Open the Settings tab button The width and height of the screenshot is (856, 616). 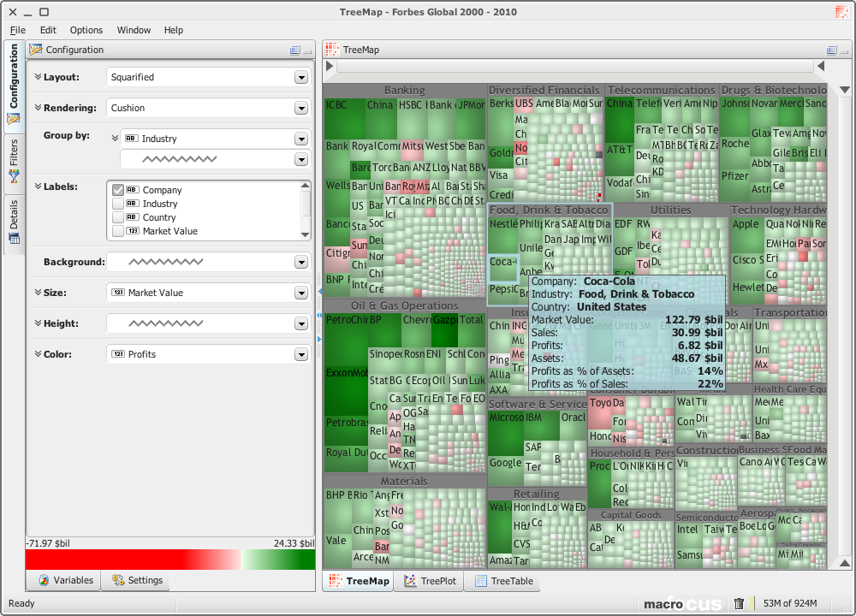[136, 580]
